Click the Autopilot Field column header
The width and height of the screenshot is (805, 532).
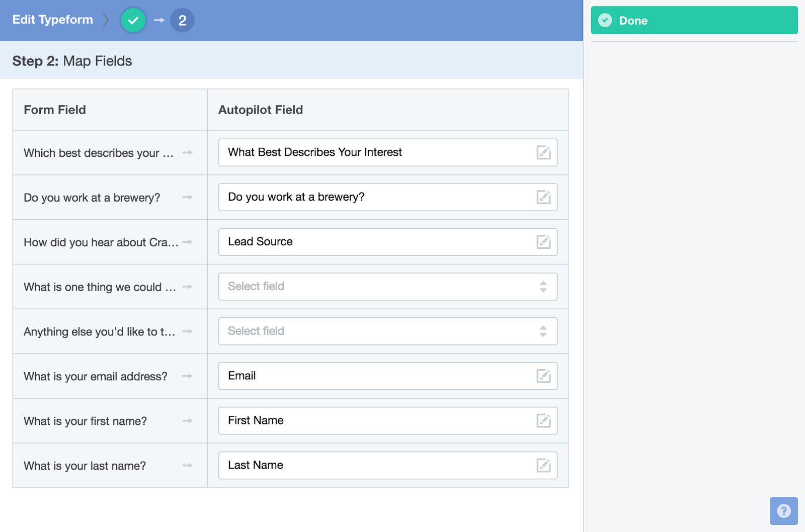(261, 110)
